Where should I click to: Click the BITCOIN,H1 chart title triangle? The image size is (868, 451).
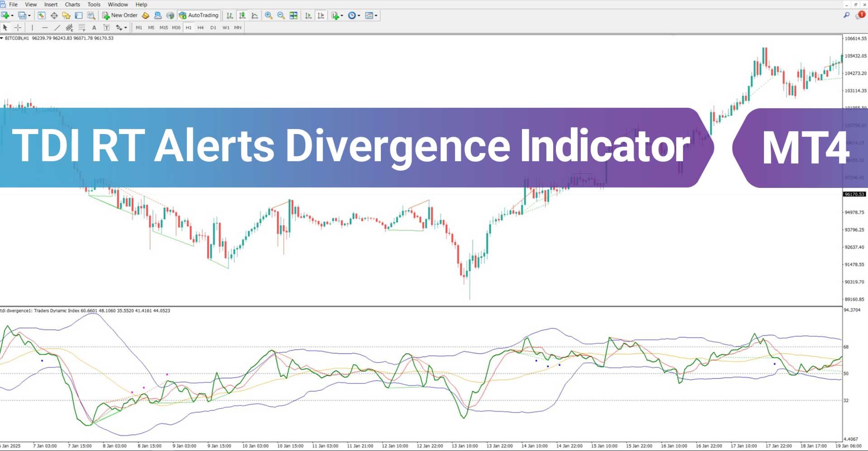(2, 38)
